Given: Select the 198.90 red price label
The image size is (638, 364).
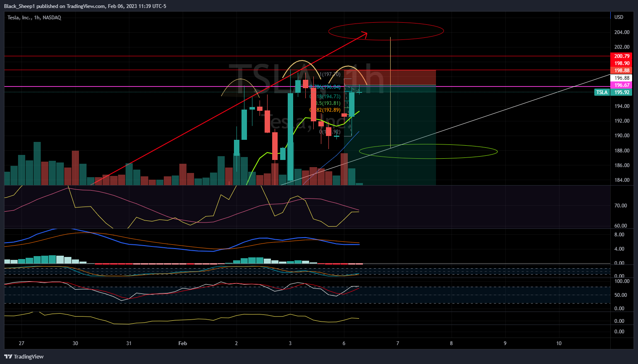Looking at the screenshot, I should (x=622, y=63).
